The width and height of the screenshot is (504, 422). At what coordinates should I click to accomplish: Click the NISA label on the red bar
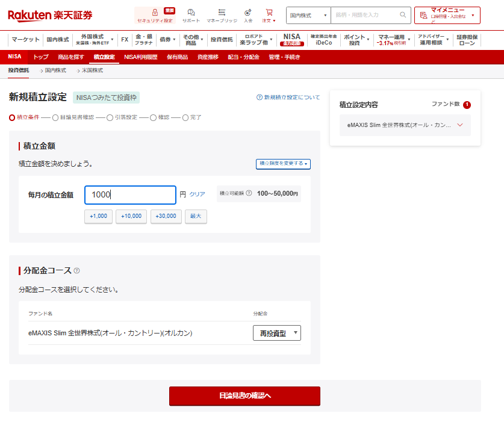14,57
